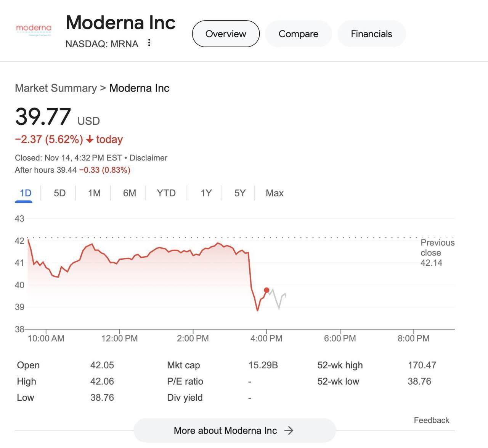The height and width of the screenshot is (448, 488).
Task: Click the arrow next to More about Moderna
Action: click(x=289, y=430)
